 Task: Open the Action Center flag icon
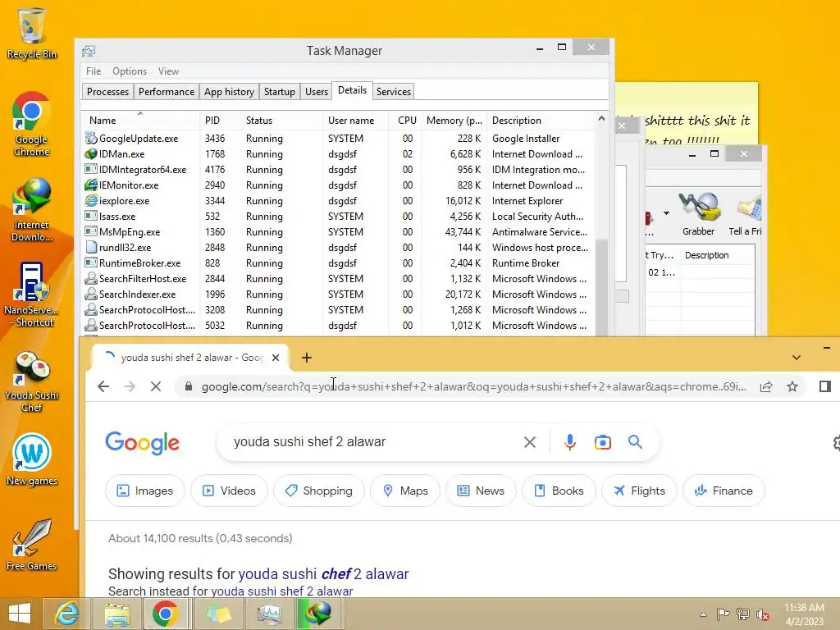(x=723, y=614)
